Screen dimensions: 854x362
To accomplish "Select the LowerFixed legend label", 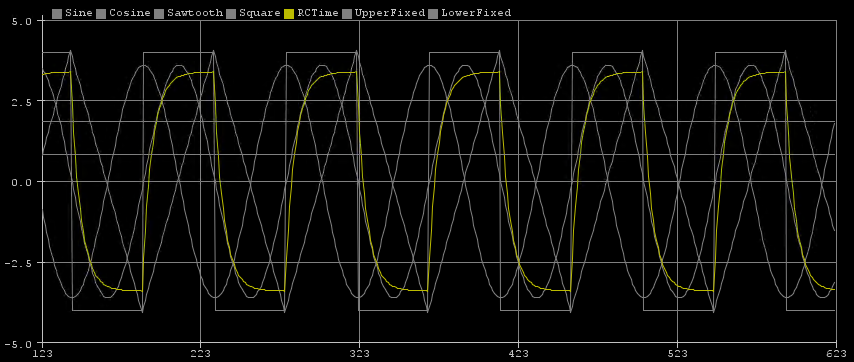I will (x=476, y=13).
